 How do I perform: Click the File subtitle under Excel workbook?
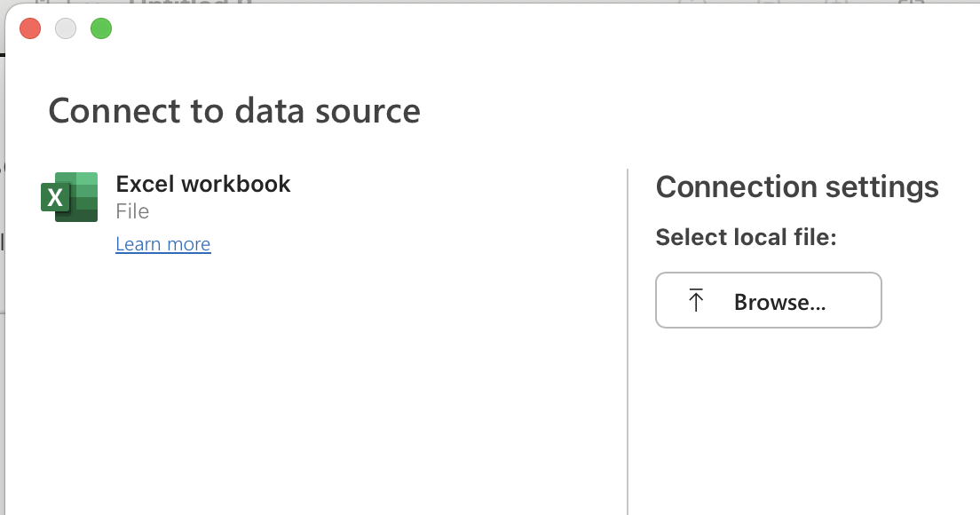pos(131,212)
